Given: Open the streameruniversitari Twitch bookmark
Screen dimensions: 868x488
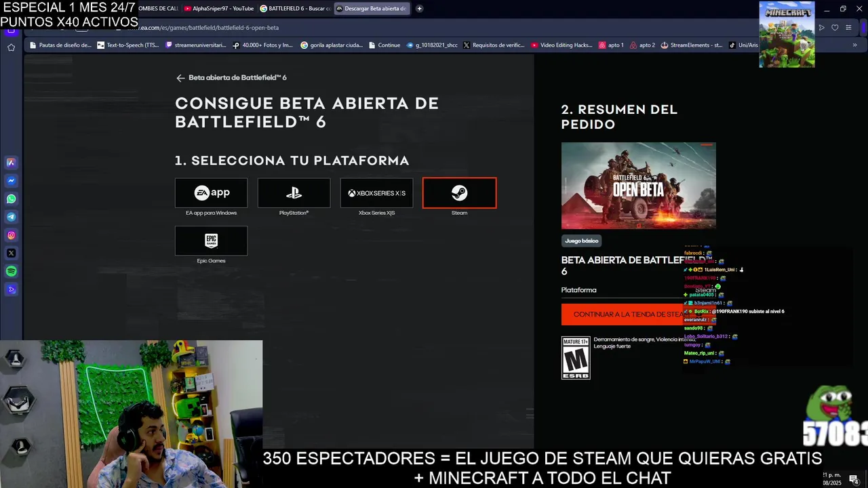Looking at the screenshot, I should click(195, 45).
